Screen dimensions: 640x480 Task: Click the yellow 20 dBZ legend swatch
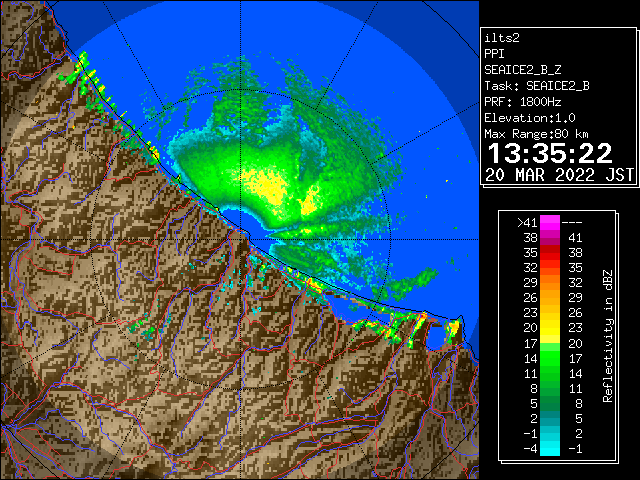pyautogui.click(x=550, y=328)
